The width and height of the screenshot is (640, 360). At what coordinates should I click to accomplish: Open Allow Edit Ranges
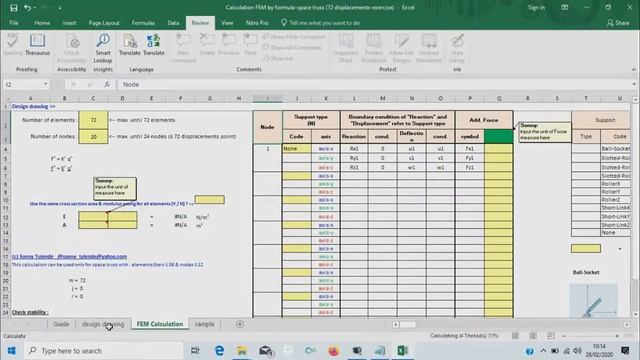pyautogui.click(x=401, y=48)
